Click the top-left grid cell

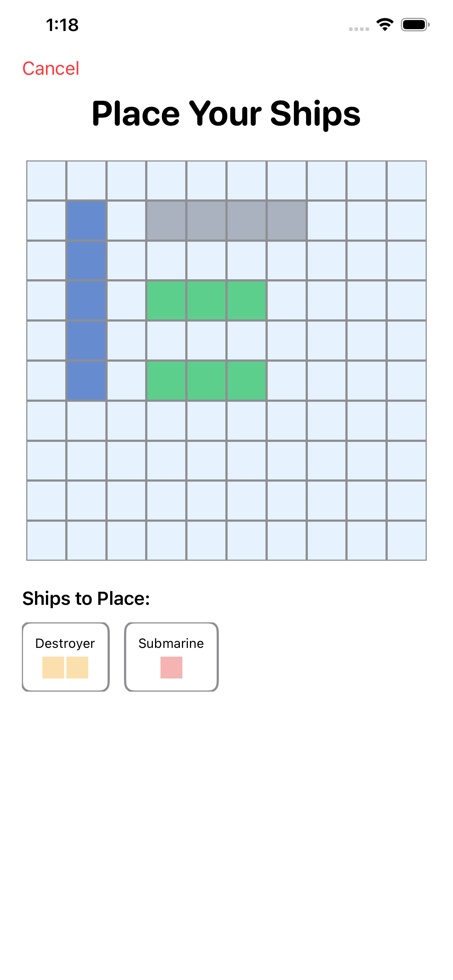point(46,181)
